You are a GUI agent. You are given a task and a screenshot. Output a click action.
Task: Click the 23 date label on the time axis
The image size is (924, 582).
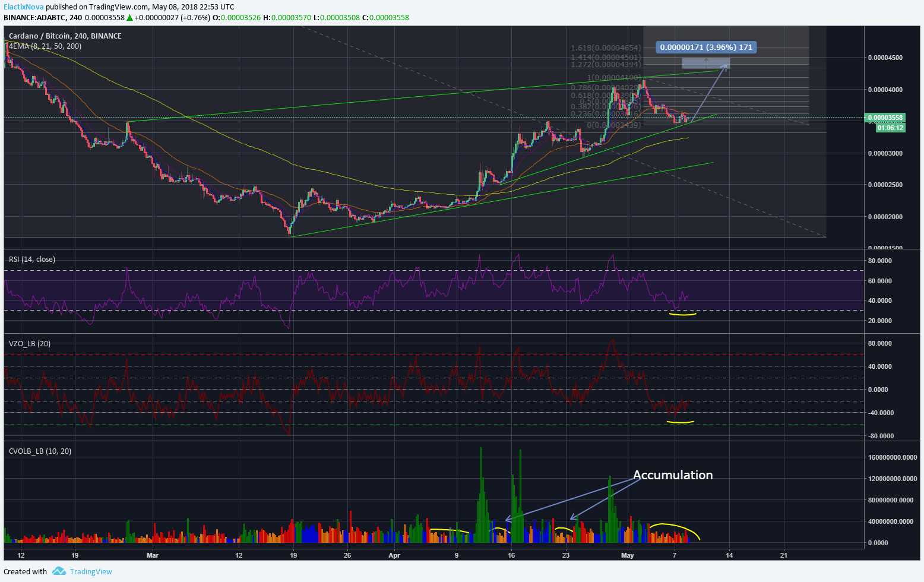click(566, 556)
